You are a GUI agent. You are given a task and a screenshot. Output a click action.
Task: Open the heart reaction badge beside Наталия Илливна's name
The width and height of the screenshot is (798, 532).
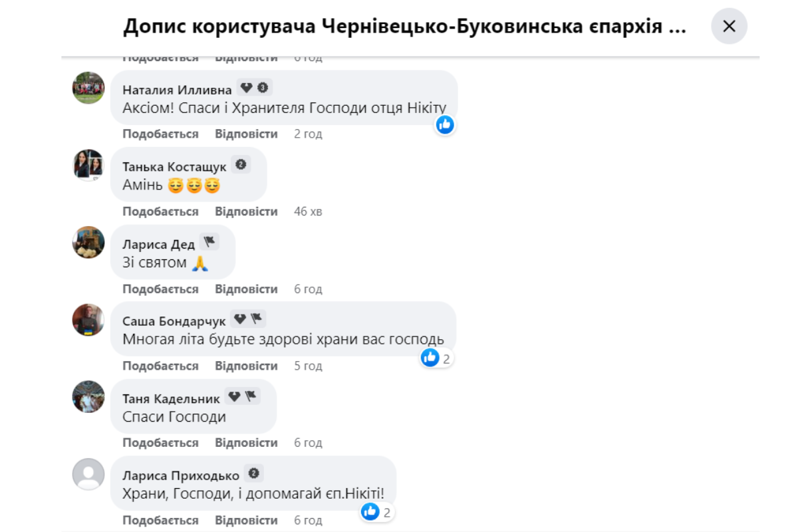pos(246,86)
